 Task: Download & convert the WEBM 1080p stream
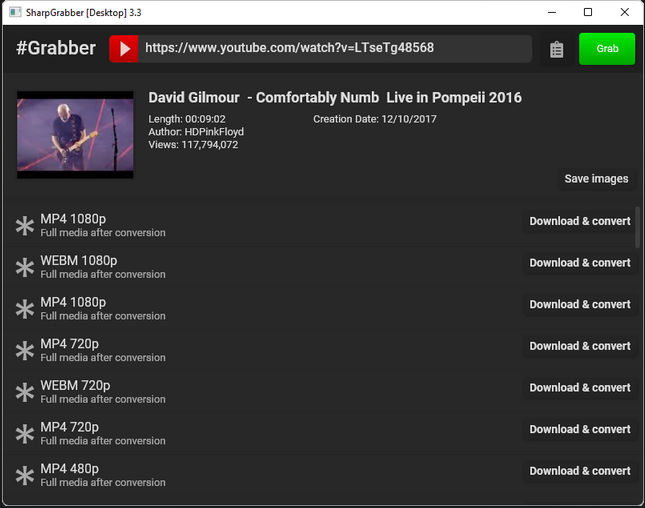coord(580,262)
